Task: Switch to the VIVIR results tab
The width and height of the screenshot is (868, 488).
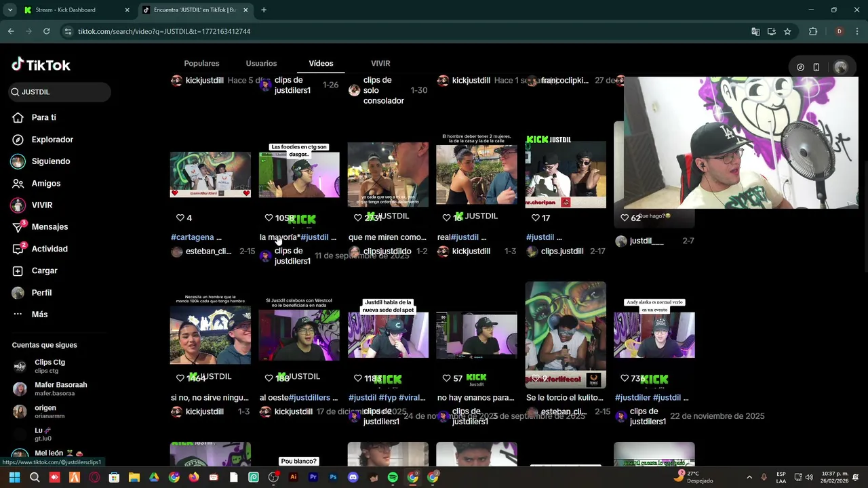Action: (380, 63)
